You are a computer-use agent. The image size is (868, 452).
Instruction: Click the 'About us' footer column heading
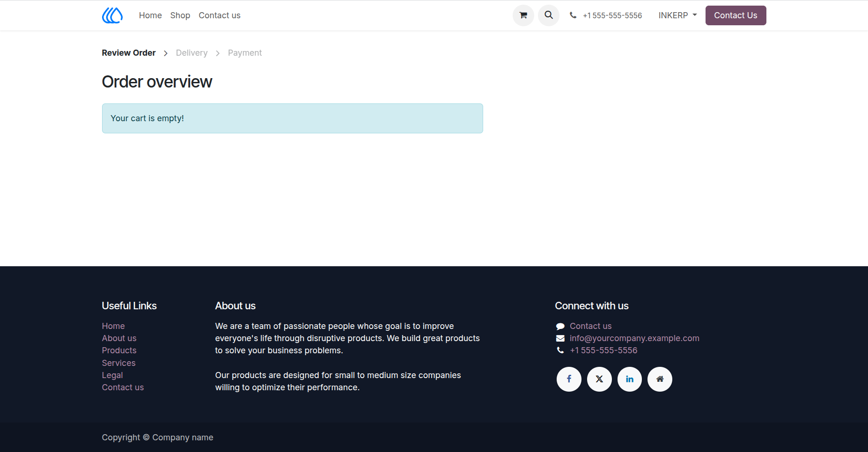coord(235,306)
